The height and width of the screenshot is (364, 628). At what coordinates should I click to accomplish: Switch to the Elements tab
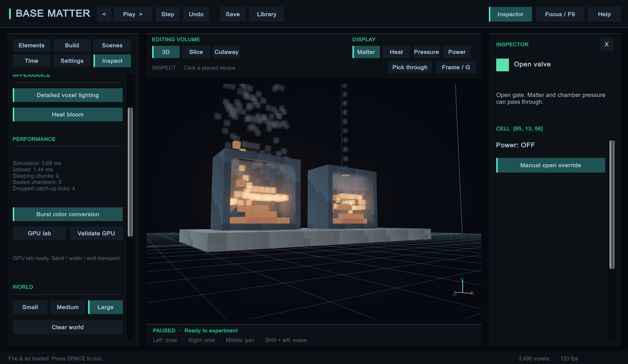point(31,45)
